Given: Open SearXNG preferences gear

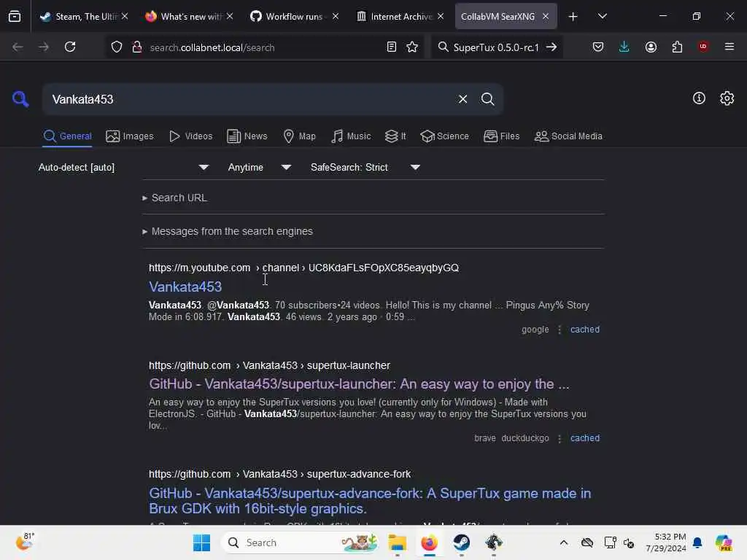Looking at the screenshot, I should coord(727,98).
